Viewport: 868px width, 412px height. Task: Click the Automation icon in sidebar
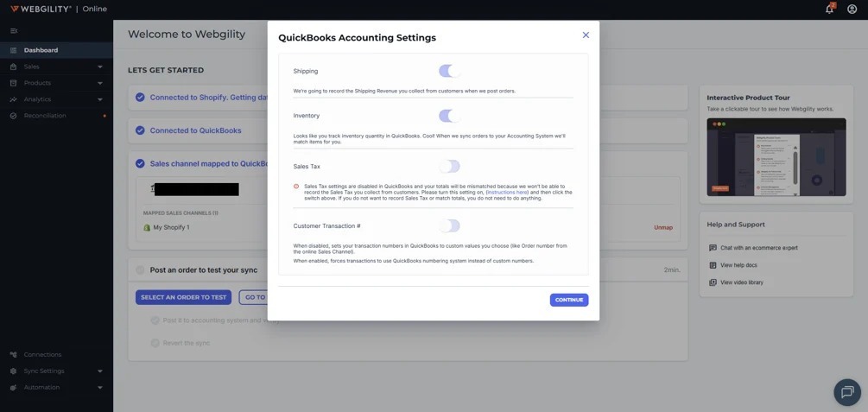coord(13,387)
